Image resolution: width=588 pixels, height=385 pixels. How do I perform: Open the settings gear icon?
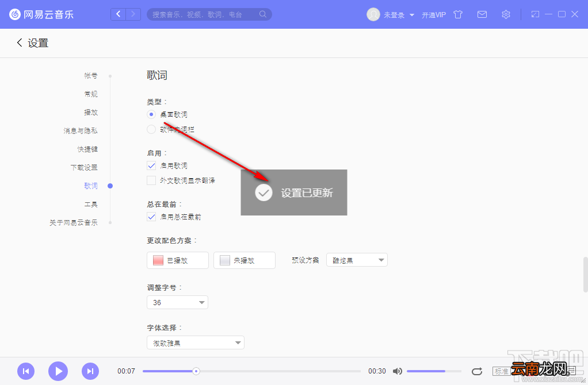[x=506, y=14]
